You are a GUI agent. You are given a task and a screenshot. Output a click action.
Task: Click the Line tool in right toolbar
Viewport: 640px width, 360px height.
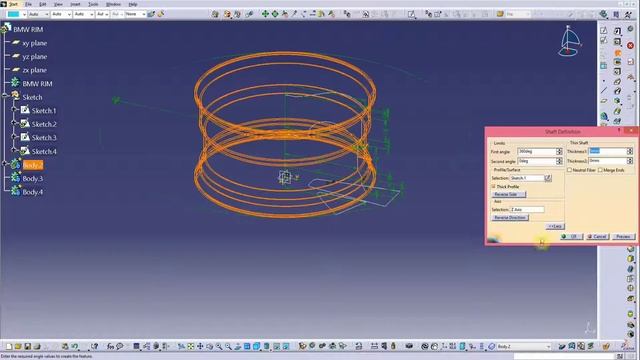[604, 91]
